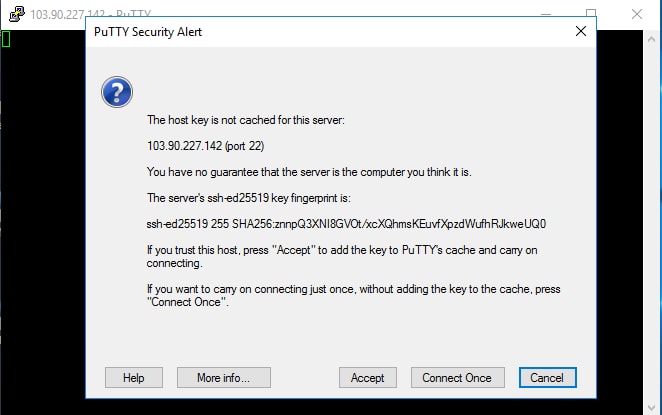The image size is (662, 415).
Task: Choose Connect Once without caching the key
Action: [x=456, y=377]
